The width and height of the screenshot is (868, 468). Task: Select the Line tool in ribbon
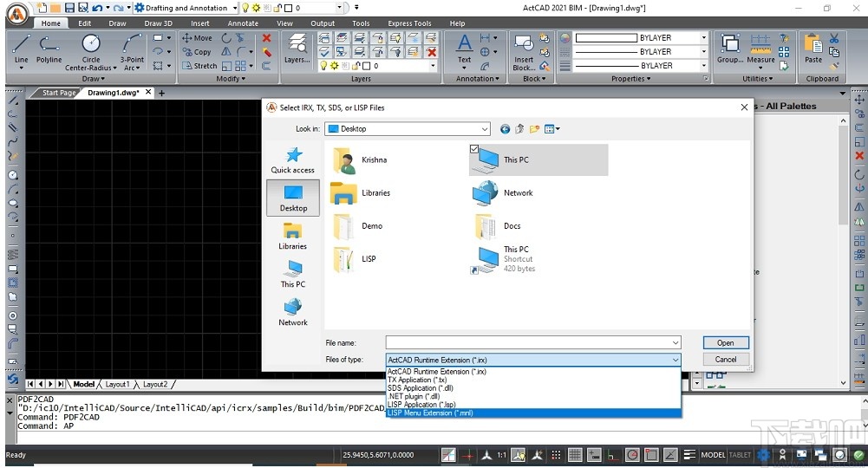21,49
